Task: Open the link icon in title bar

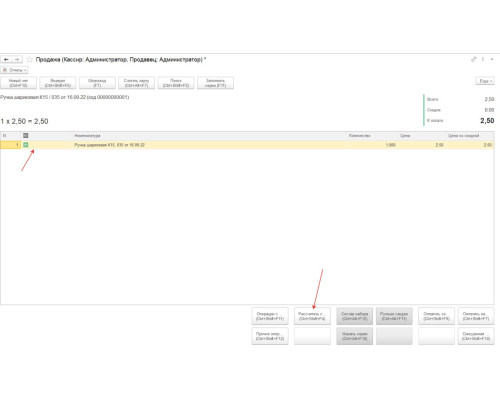Action: point(473,59)
